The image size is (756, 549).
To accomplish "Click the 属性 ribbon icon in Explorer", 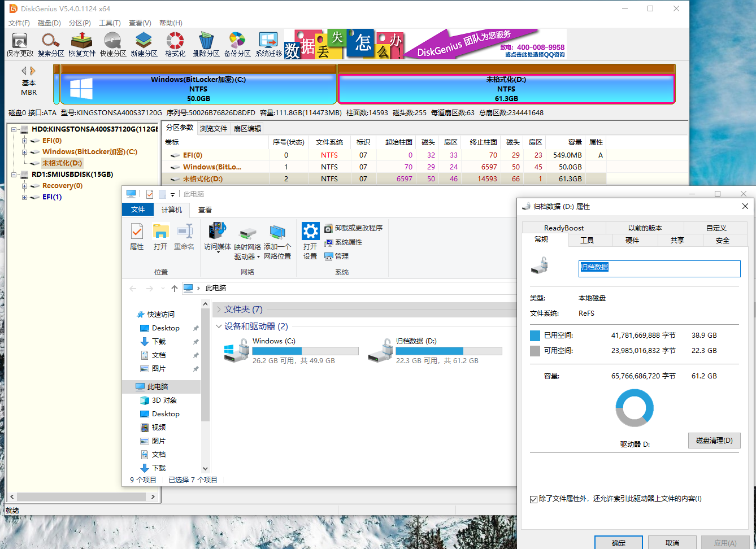I will click(137, 237).
